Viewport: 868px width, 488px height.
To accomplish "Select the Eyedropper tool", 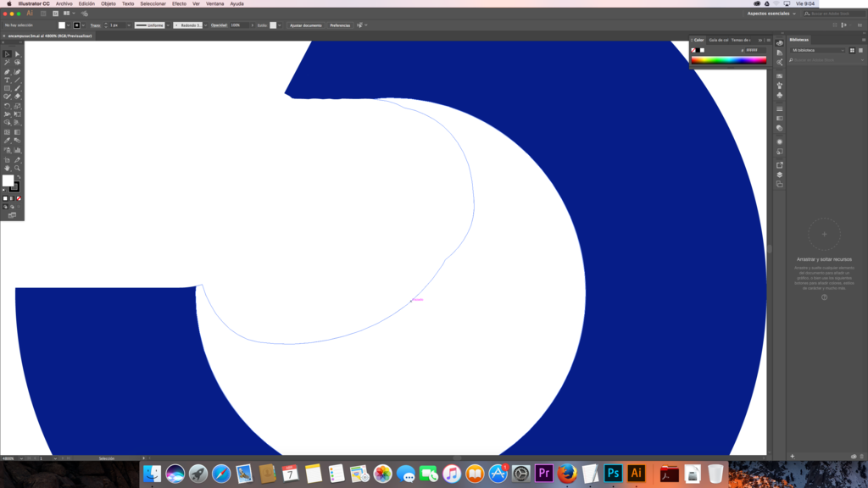I will coord(7,141).
